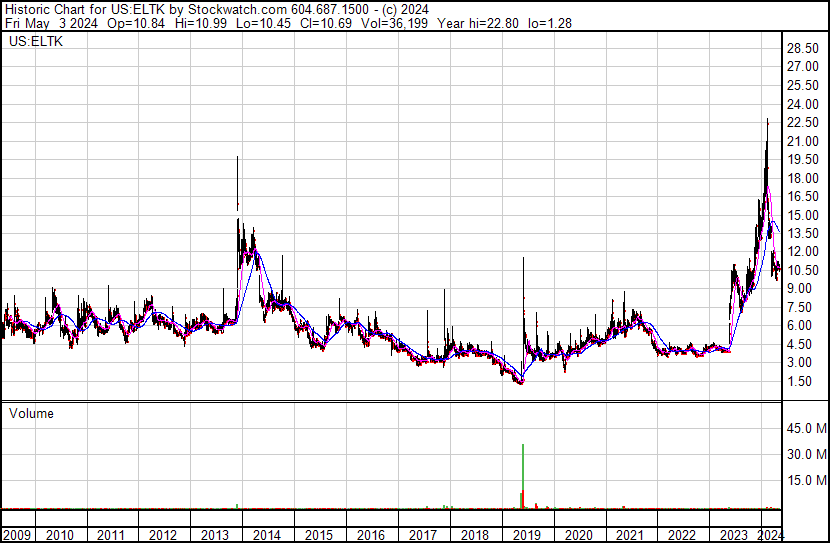Image resolution: width=830 pixels, height=543 pixels.
Task: Click the 45.0 M volume axis label
Action: [x=804, y=429]
